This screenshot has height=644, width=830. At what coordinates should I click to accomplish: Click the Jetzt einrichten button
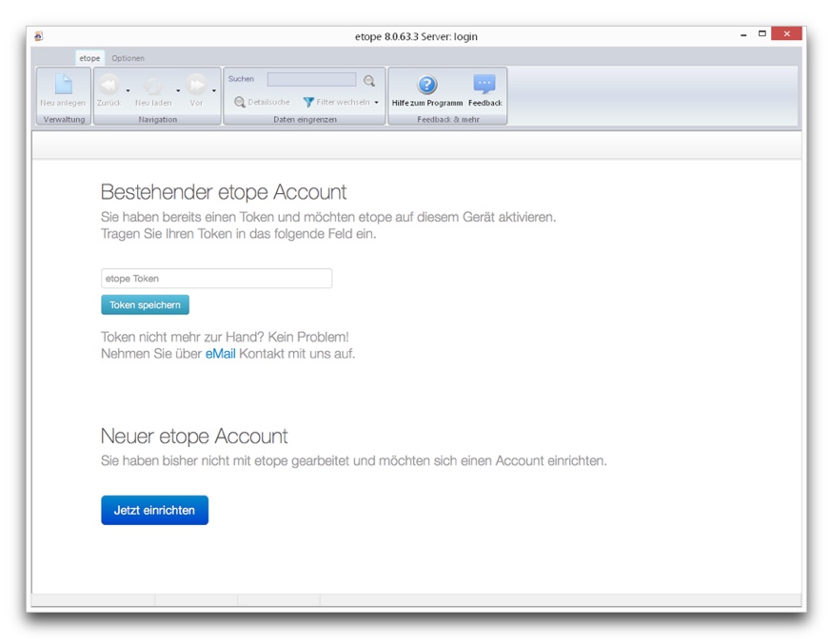tap(154, 510)
